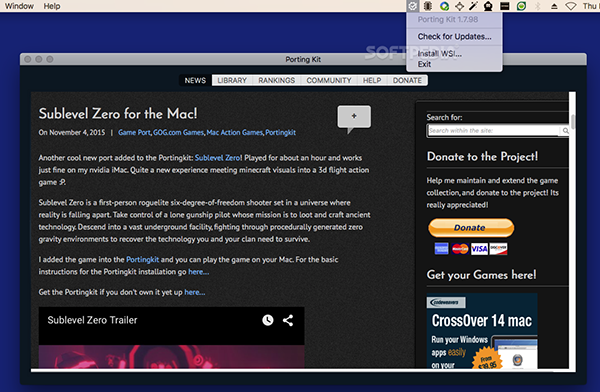Click the Porting Kit menu bar icon
Viewport: 600px width, 392px height.
[412, 6]
